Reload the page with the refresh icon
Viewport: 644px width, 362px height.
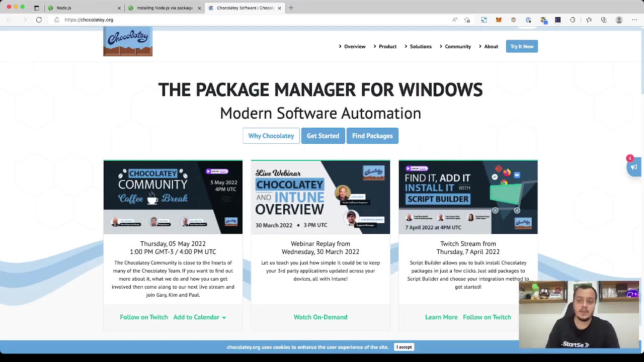pos(39,20)
